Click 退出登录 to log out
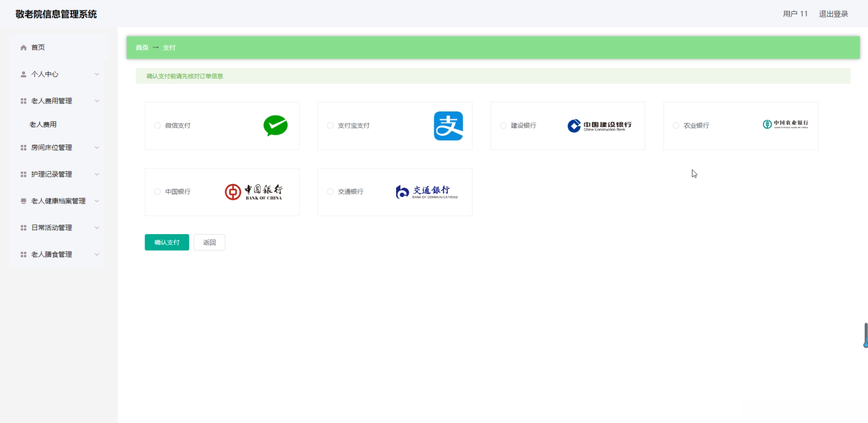 point(833,14)
